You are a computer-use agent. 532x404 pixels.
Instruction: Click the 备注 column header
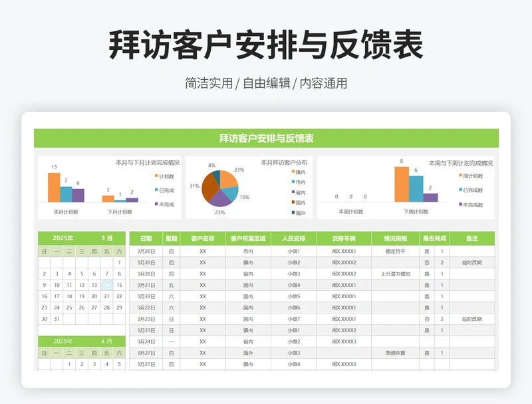pos(472,238)
